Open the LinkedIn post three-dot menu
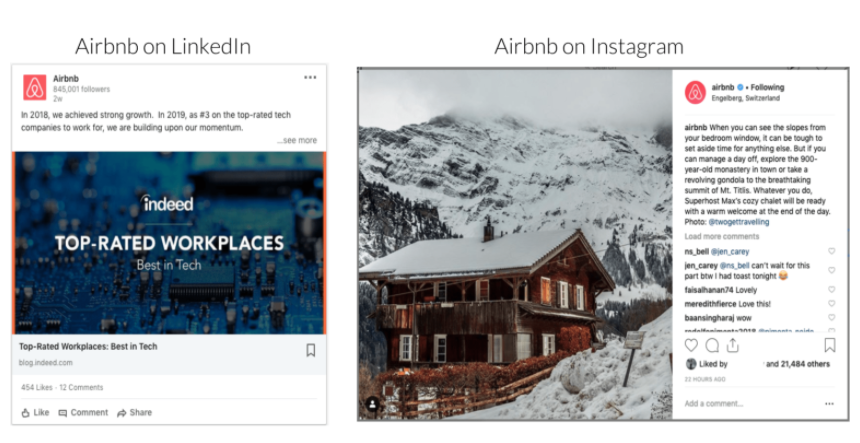 coord(310,77)
